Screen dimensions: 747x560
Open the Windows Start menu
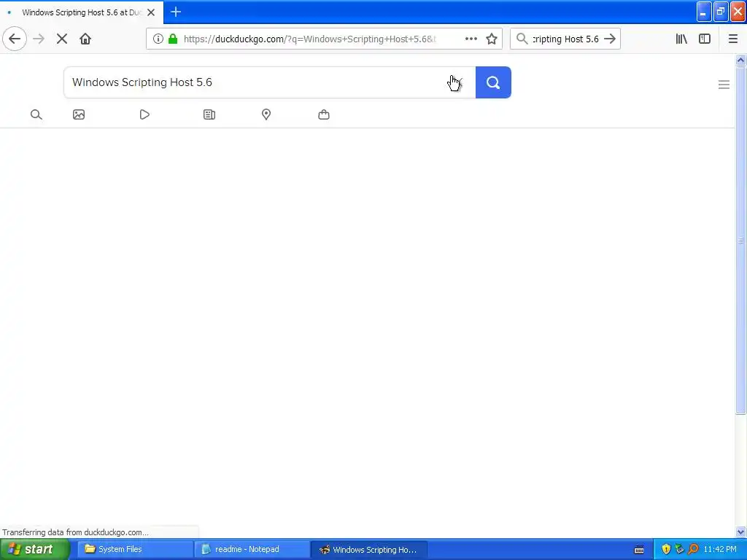[34, 549]
